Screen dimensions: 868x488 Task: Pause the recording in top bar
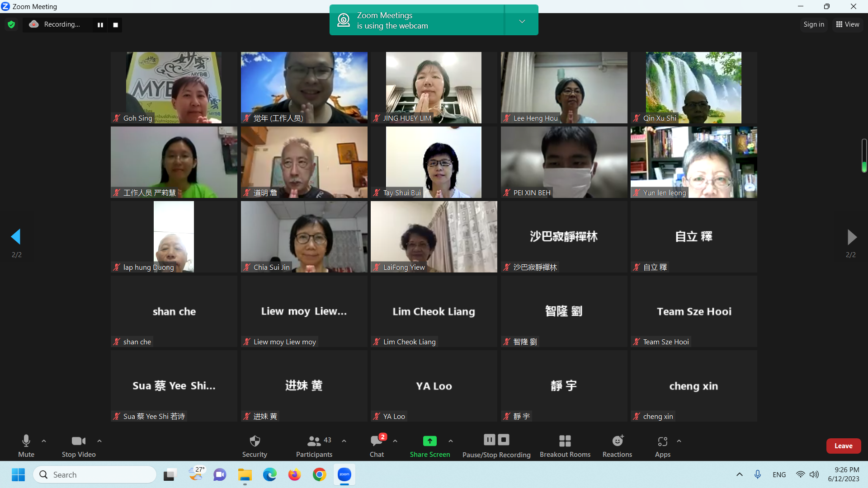click(100, 25)
